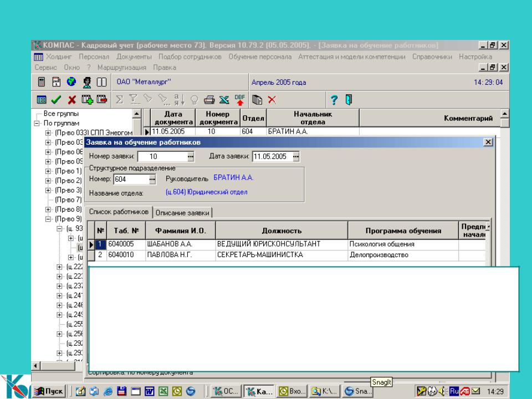Click the thin red X delete icon
532x399 pixels.
[x=272, y=100]
